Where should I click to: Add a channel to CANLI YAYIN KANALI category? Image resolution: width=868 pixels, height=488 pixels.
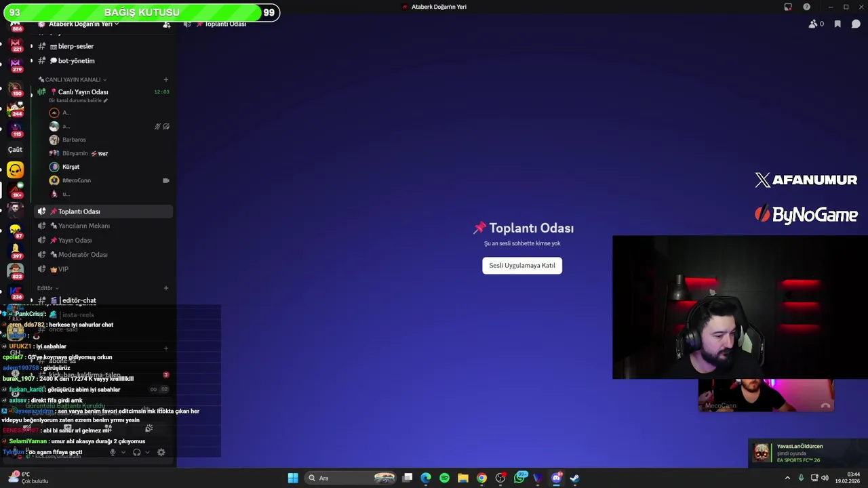(x=165, y=79)
